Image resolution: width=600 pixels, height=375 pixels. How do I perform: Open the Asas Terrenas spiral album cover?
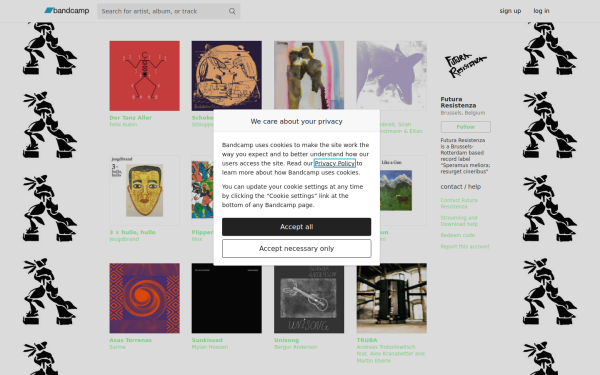[x=144, y=298]
